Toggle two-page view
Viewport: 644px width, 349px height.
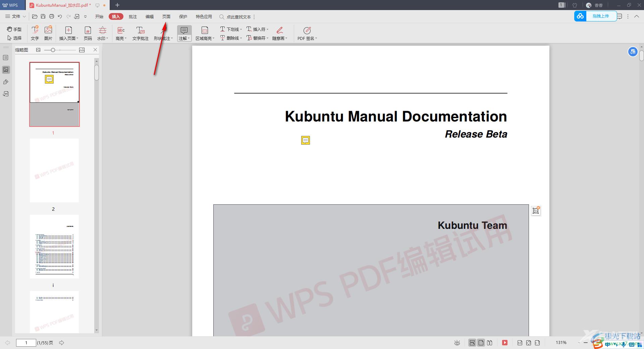490,343
